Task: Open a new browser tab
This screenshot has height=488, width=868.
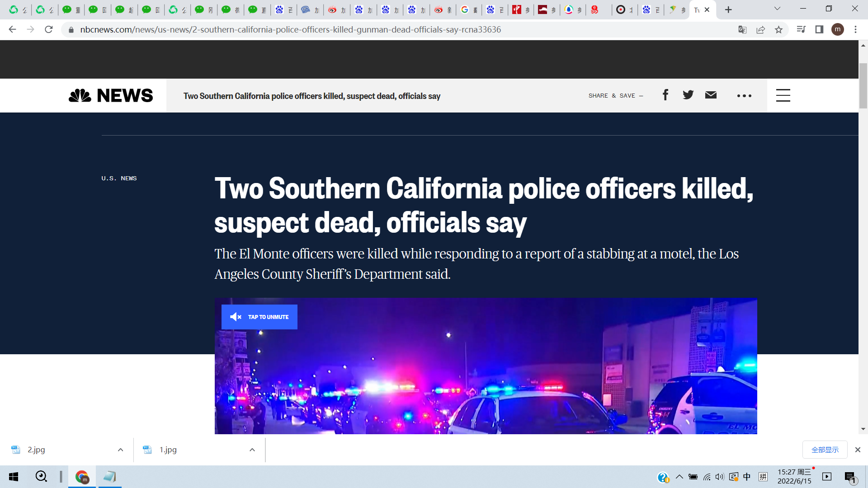Action: tap(728, 9)
